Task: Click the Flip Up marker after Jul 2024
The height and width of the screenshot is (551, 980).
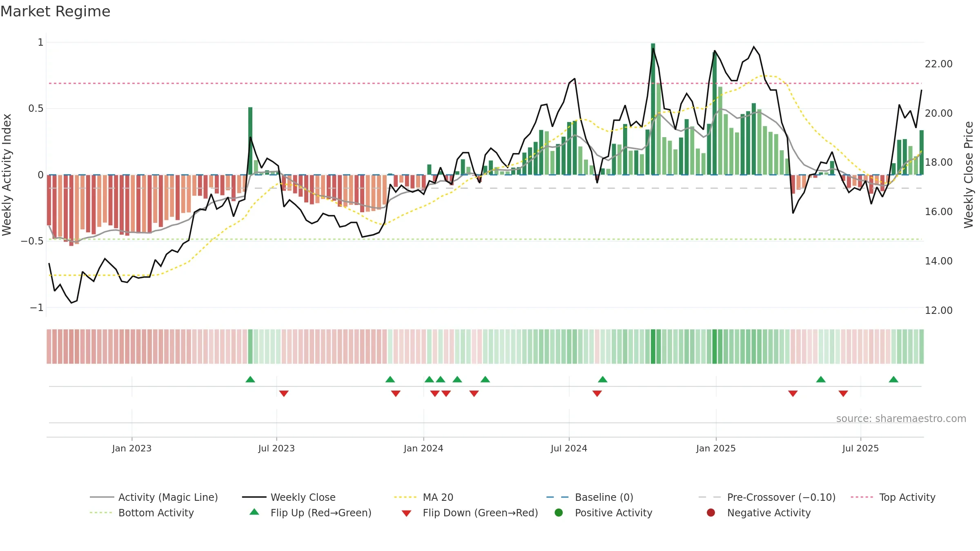Action: 603,379
